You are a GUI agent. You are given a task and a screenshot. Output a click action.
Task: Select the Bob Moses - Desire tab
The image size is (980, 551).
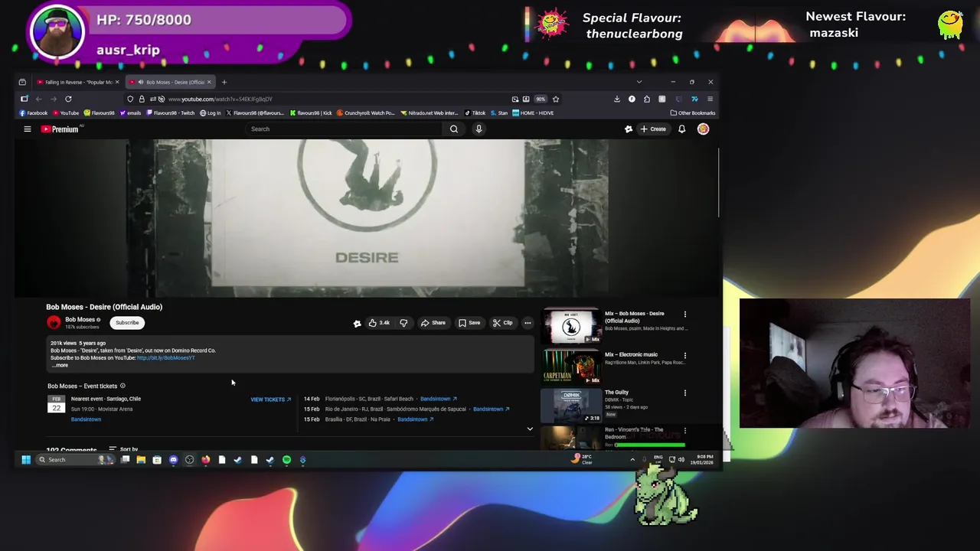[171, 82]
